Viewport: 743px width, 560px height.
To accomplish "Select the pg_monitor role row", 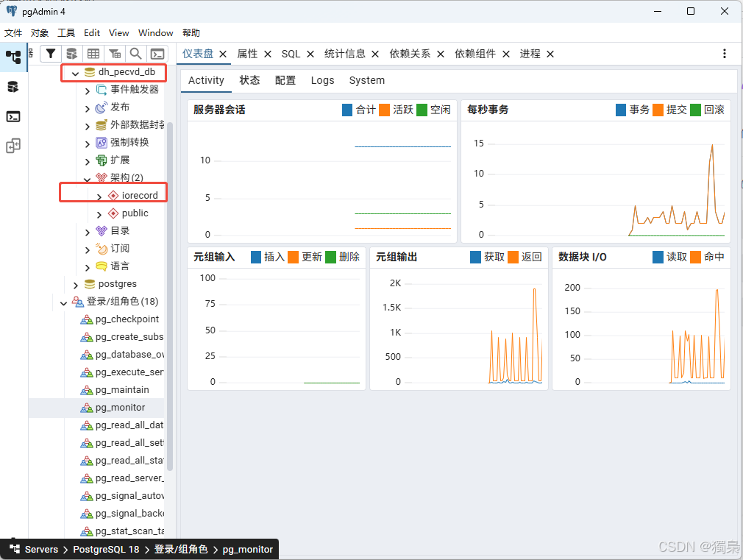I will (x=97, y=408).
